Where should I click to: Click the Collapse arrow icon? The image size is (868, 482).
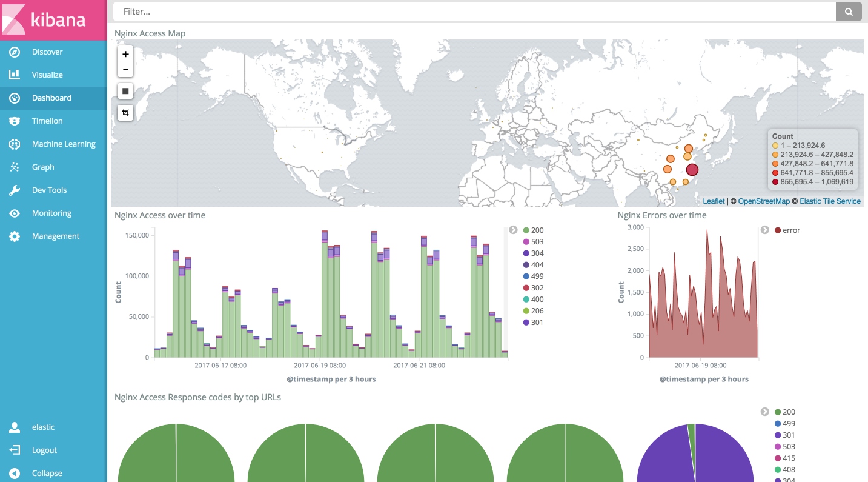pyautogui.click(x=15, y=473)
